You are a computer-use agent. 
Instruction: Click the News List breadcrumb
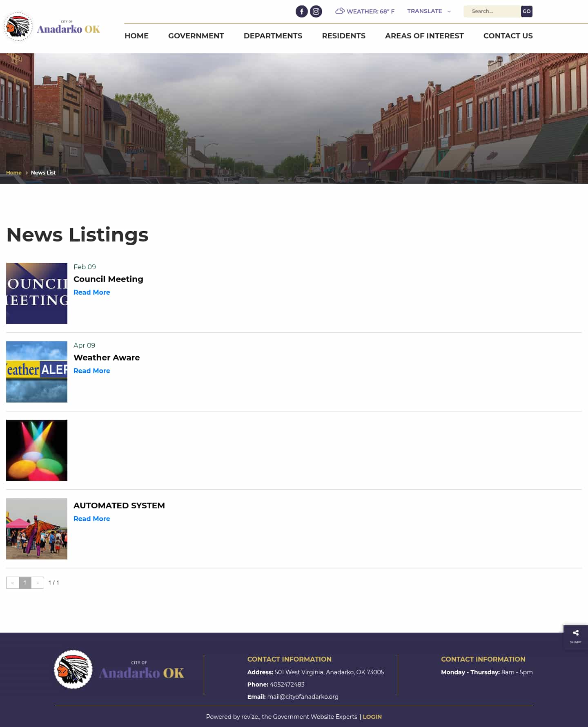coord(43,173)
